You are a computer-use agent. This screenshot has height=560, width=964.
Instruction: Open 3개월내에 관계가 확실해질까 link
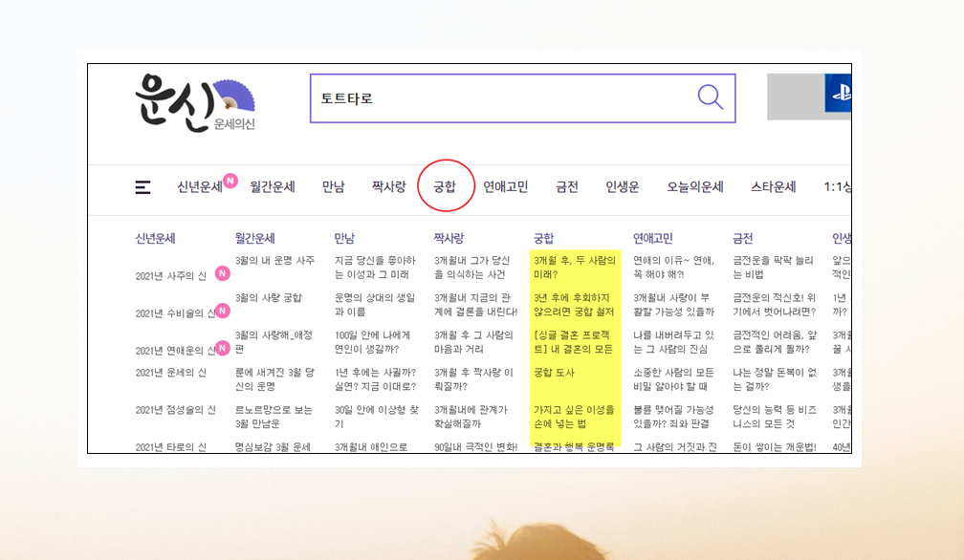[x=471, y=417]
